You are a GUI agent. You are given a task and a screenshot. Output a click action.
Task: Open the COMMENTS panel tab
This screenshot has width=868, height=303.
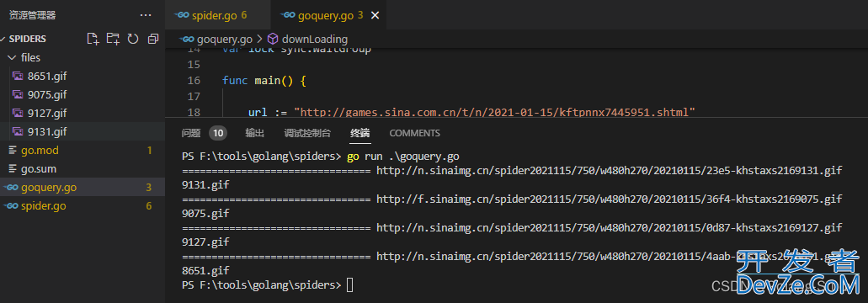pyautogui.click(x=414, y=133)
